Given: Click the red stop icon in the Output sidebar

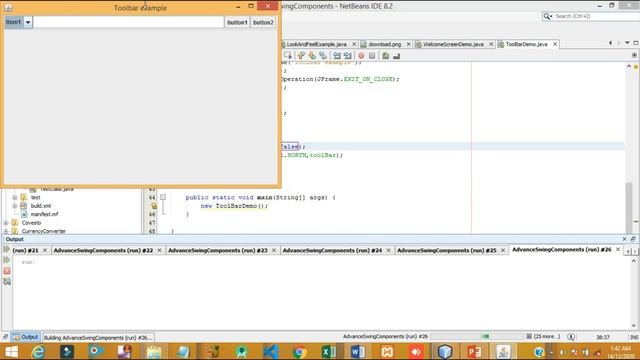Looking at the screenshot, I should 7,271.
